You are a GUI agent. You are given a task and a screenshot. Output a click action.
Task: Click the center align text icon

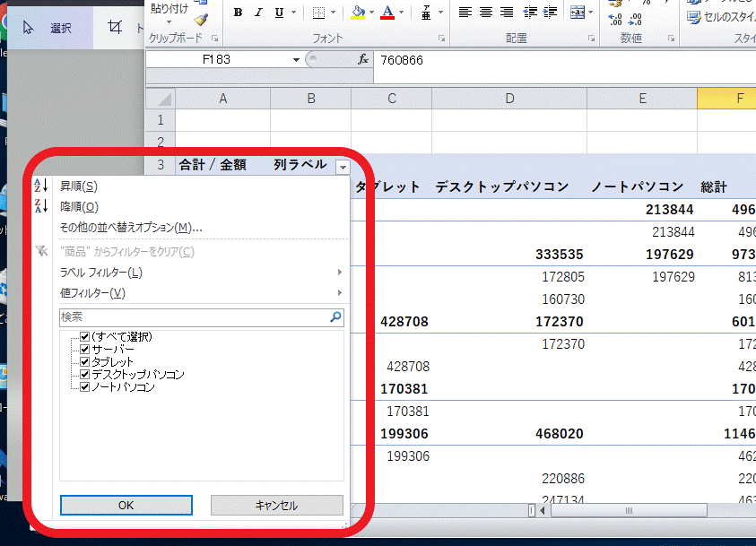tap(486, 13)
